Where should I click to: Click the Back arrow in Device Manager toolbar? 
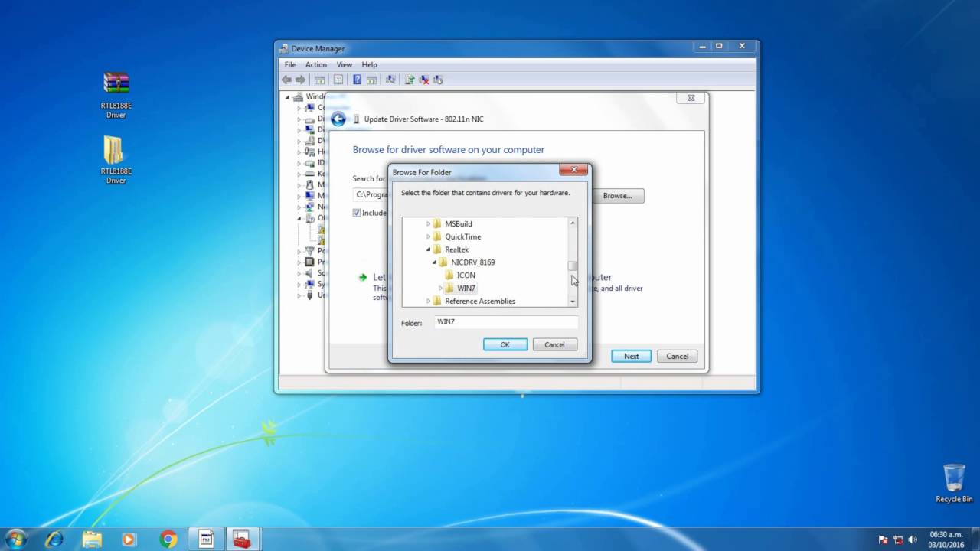286,80
